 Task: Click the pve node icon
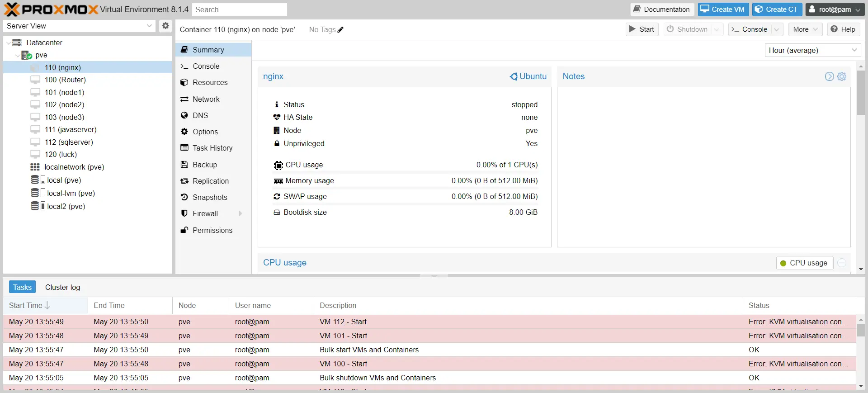(x=27, y=55)
